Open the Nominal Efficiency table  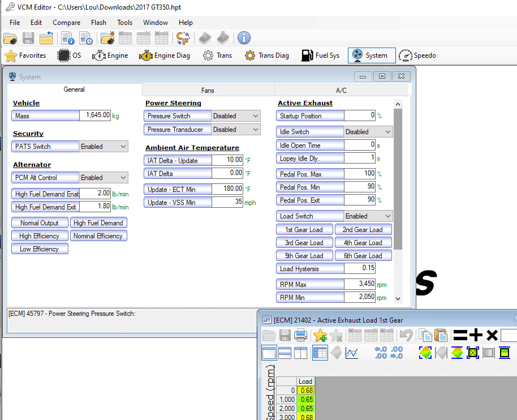[x=98, y=236]
